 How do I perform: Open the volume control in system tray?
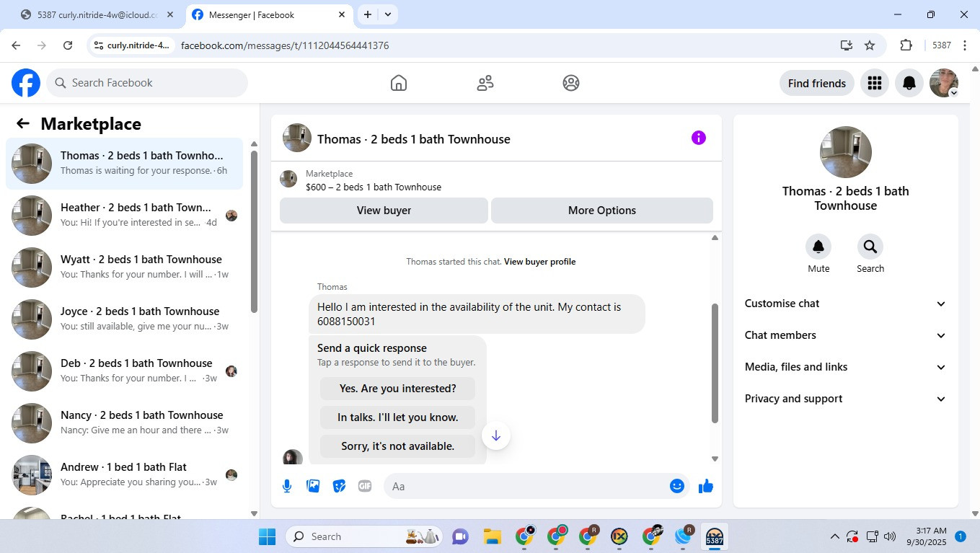(890, 536)
